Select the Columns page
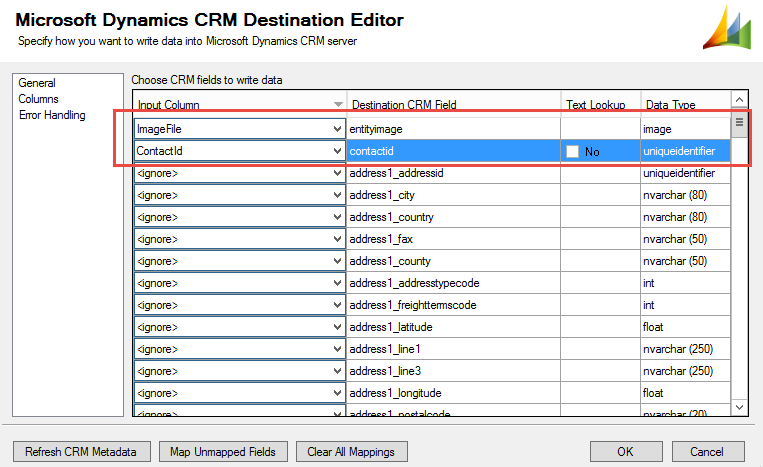 38,99
